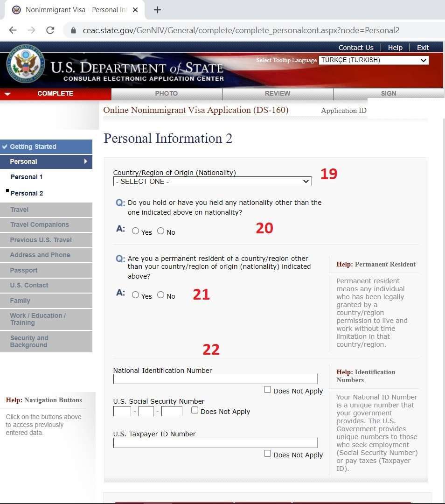This screenshot has height=504, width=445.
Task: Click the Help: Permanent Resident heading
Action: 375,264
